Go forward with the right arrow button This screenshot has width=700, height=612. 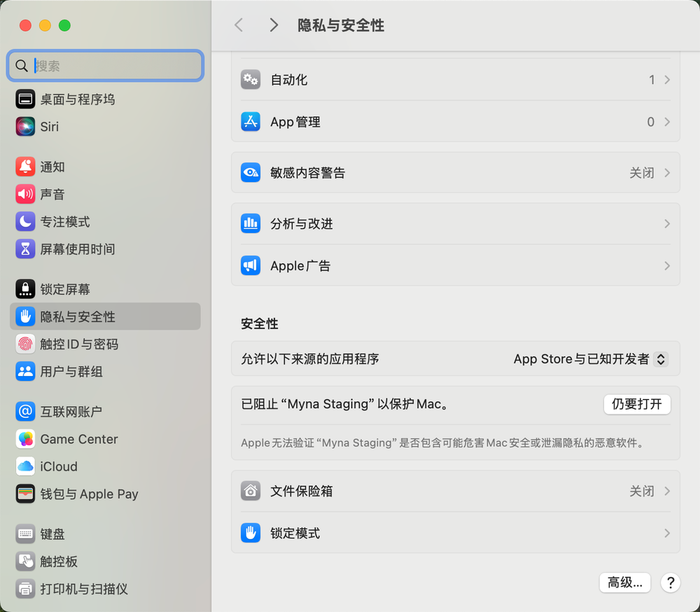(274, 25)
